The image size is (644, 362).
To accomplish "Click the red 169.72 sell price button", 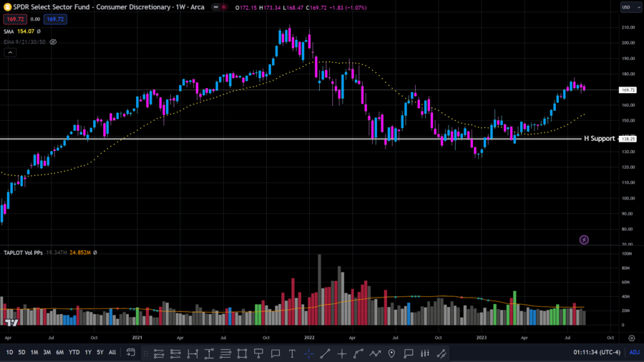I will tap(15, 19).
